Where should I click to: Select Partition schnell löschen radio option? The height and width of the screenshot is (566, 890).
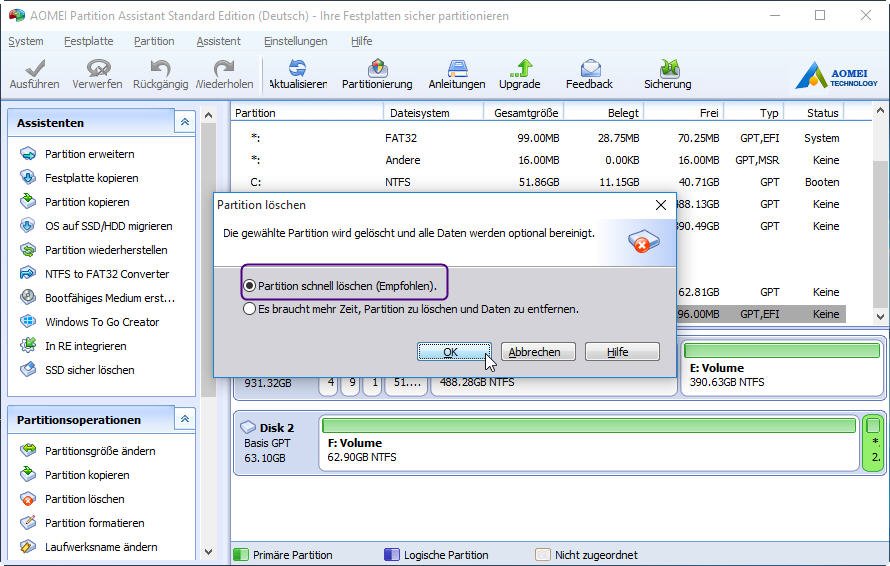[249, 286]
